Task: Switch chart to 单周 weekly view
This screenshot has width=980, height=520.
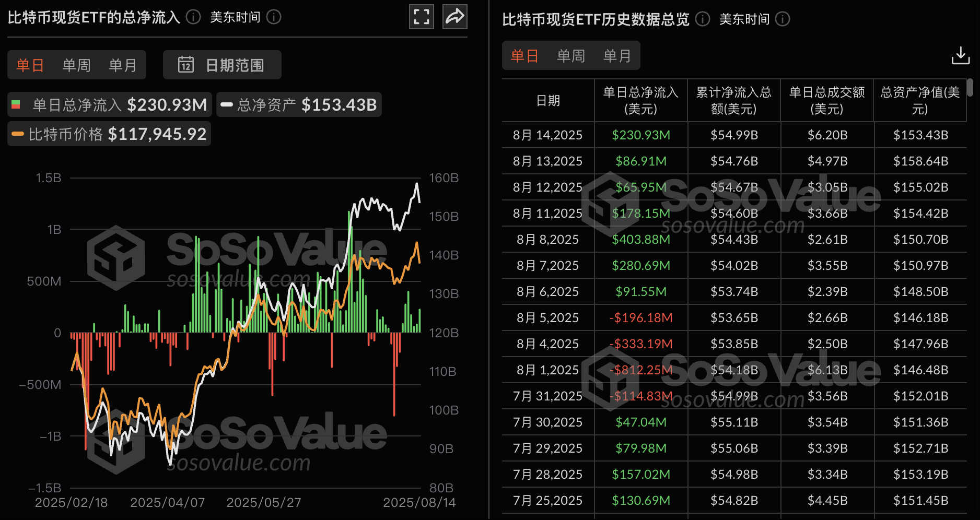Action: click(x=76, y=64)
